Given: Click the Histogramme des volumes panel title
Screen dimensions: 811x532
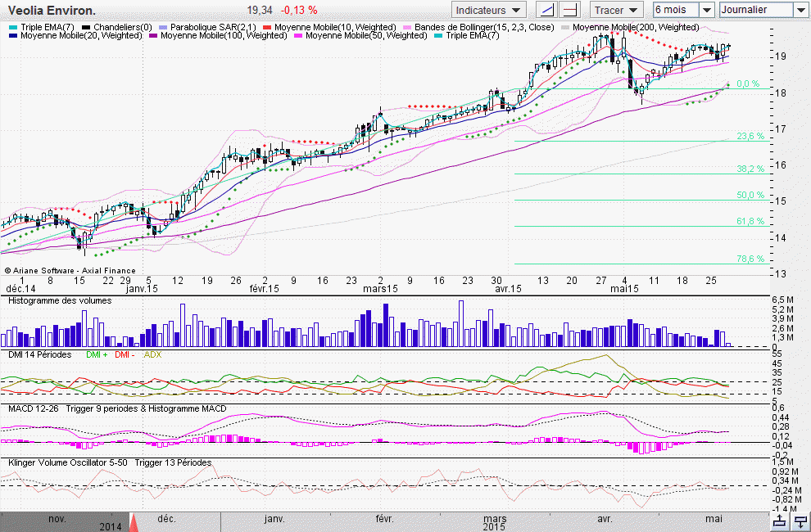Looking at the screenshot, I should pyautogui.click(x=60, y=300).
